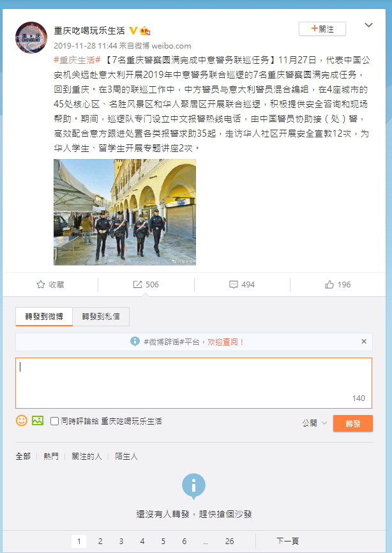Screen dimensions: 392x553
Task: Select the 熱門 filter tab
Action: coord(51,456)
